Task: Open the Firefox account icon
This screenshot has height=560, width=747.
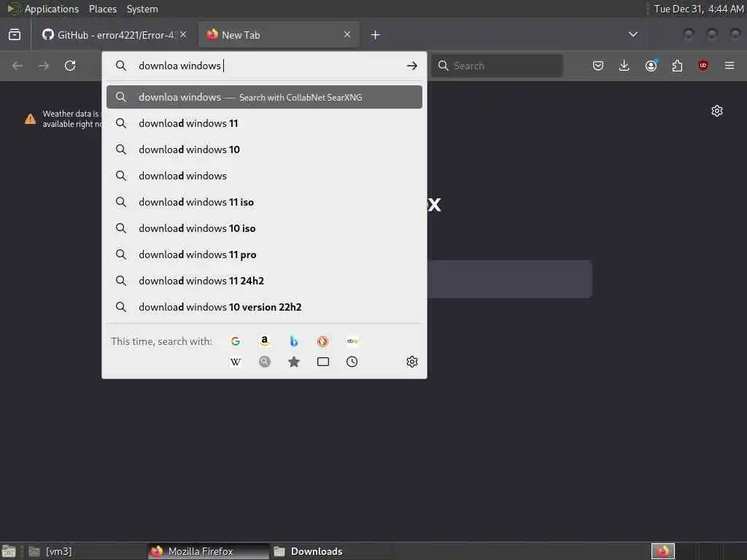Action: point(651,66)
